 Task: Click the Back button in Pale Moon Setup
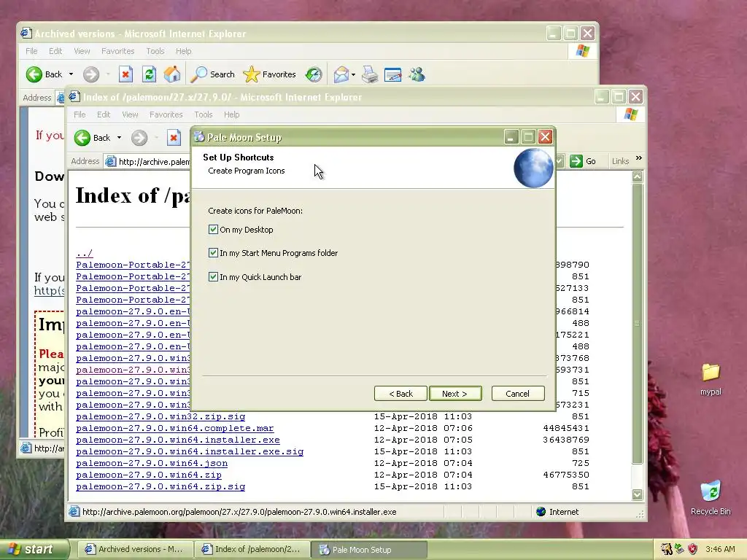click(x=400, y=393)
